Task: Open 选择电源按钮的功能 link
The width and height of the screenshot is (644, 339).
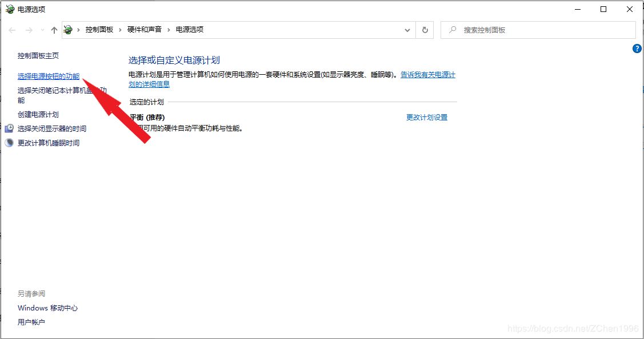Action: 49,76
